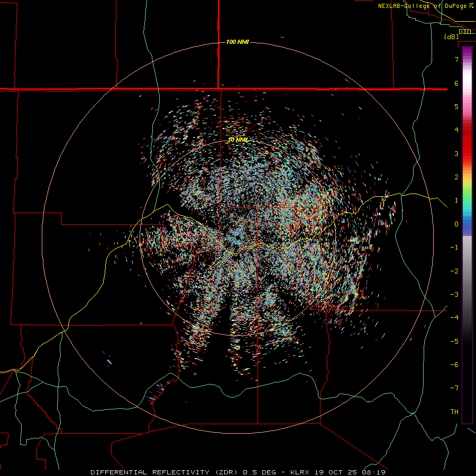Click the '-7' value on the scale

pos(454,388)
